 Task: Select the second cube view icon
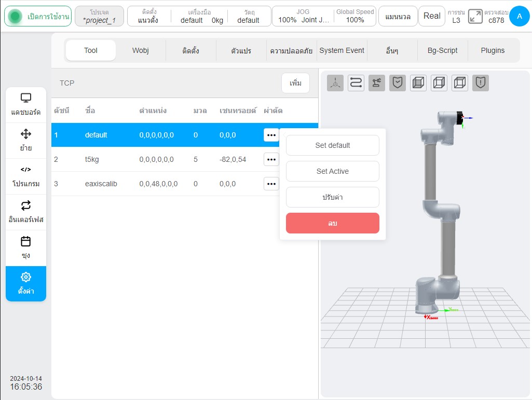point(439,83)
